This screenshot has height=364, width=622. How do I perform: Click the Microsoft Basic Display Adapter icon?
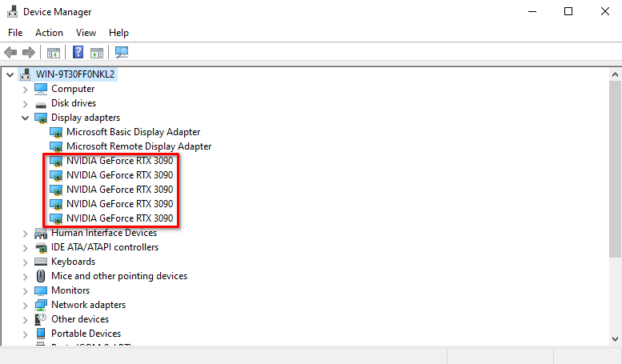coord(56,133)
